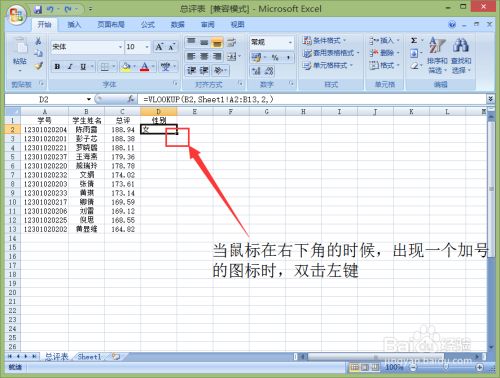Viewport: 500px width, 378px height.
Task: Open the font size dropdown
Action: (x=147, y=47)
